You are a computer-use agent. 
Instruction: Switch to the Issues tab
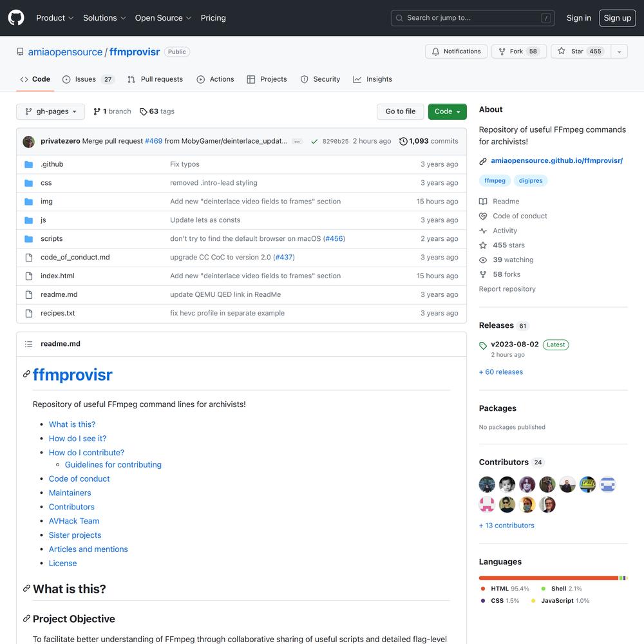tap(88, 79)
